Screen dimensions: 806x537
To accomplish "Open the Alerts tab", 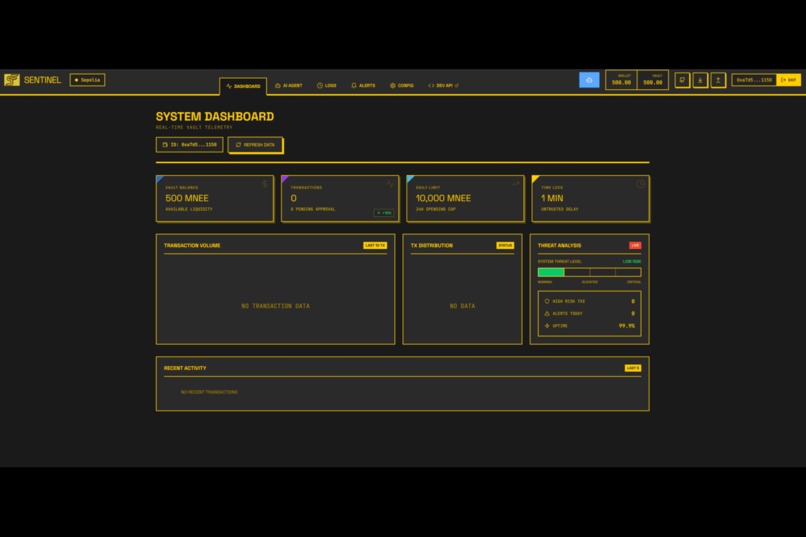I will (363, 86).
